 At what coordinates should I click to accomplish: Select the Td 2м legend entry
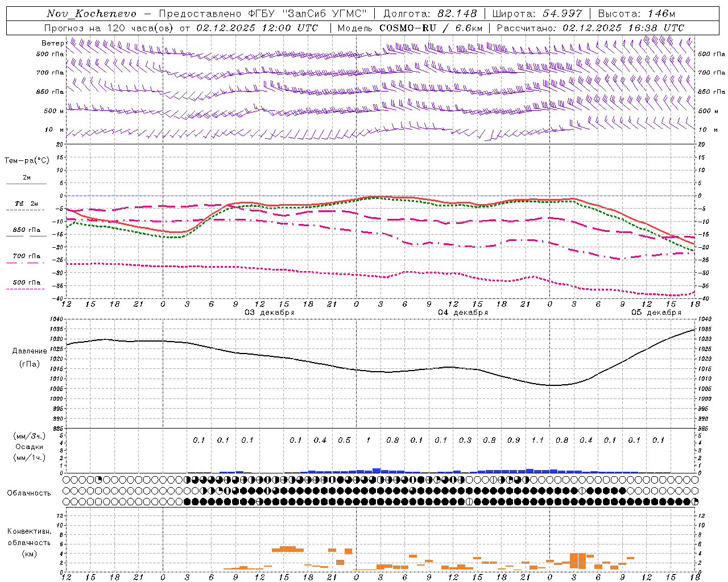click(27, 203)
